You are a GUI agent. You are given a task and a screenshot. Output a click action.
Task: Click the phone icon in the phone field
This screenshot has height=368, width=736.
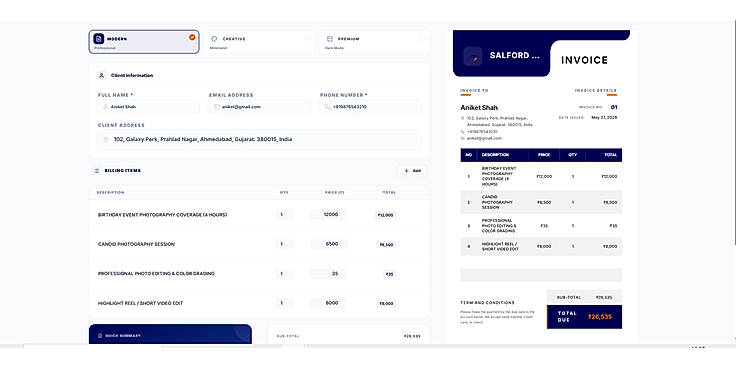(327, 107)
